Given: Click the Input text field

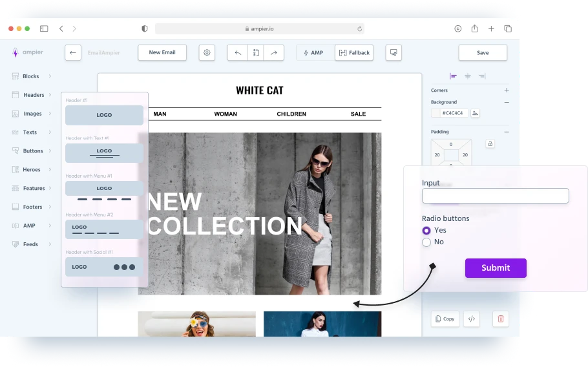Looking at the screenshot, I should tap(496, 196).
